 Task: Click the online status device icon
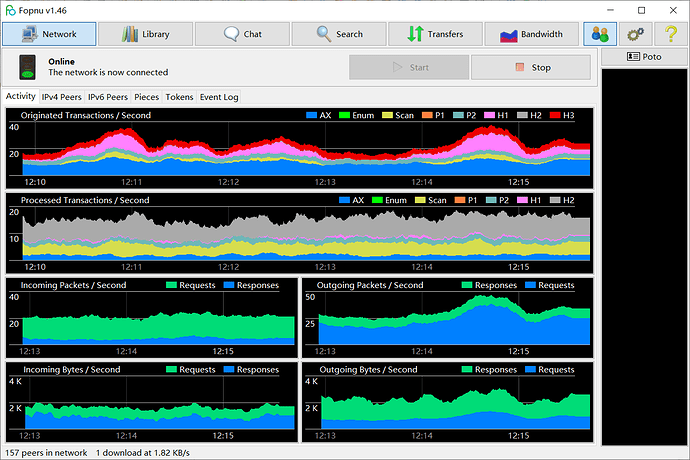[27, 67]
